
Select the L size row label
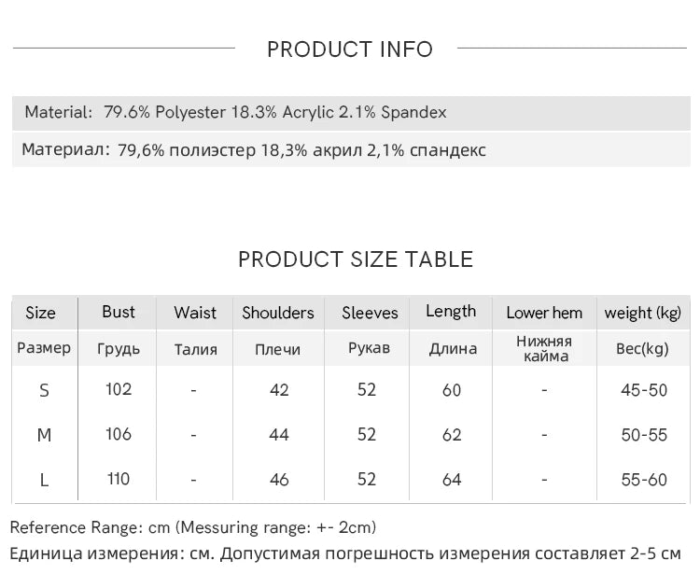click(x=44, y=481)
